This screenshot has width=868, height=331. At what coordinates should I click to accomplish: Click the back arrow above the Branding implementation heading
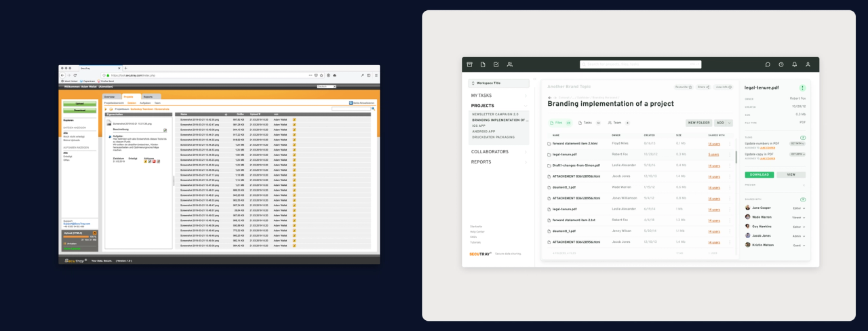point(549,98)
